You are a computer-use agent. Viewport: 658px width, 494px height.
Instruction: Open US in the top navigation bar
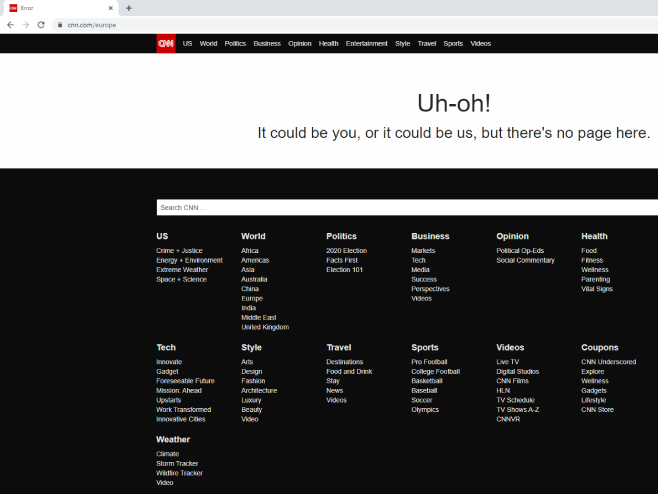pos(187,44)
